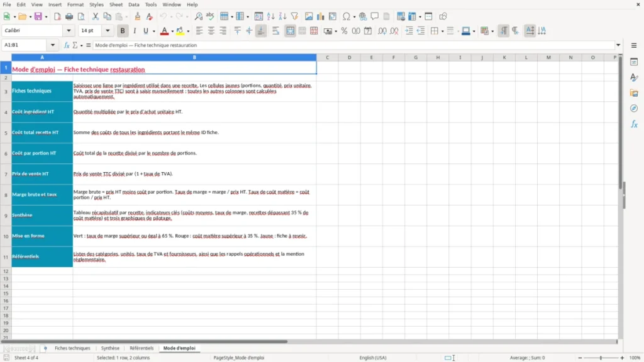
Task: Toggle Align right
Action: coord(223,31)
